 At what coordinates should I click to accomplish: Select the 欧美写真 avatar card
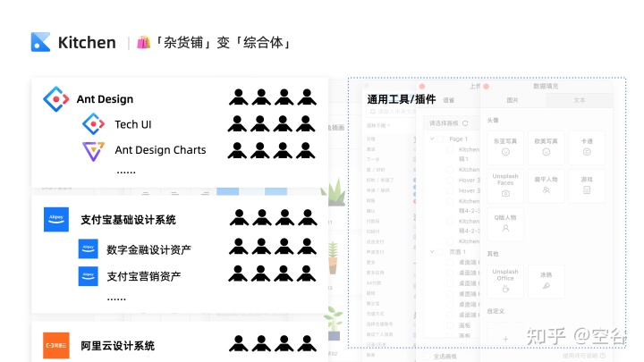click(546, 147)
